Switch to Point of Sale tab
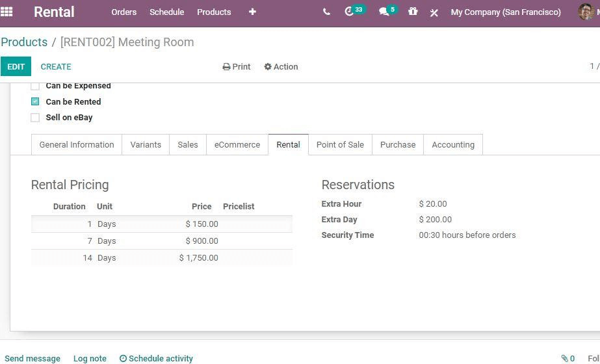This screenshot has width=600, height=364. pyautogui.click(x=340, y=145)
